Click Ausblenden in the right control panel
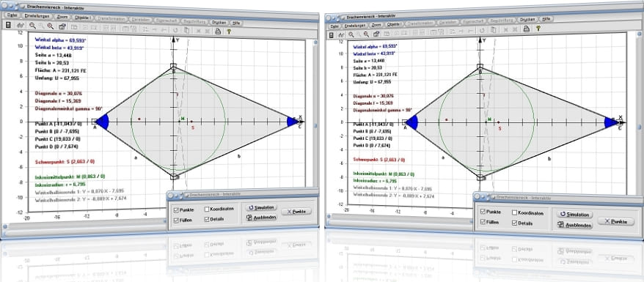Viewport: 644px width, 282px height. coord(574,225)
